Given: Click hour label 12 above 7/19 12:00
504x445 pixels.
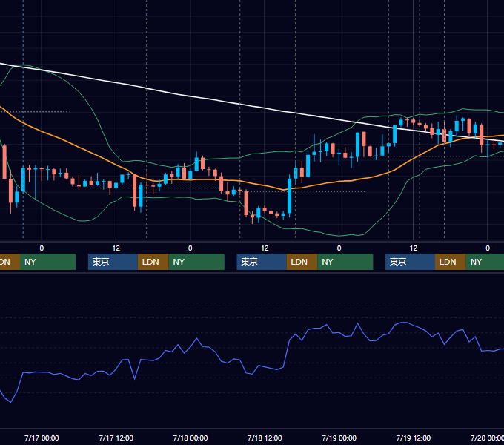Looking at the screenshot, I should (414, 248).
